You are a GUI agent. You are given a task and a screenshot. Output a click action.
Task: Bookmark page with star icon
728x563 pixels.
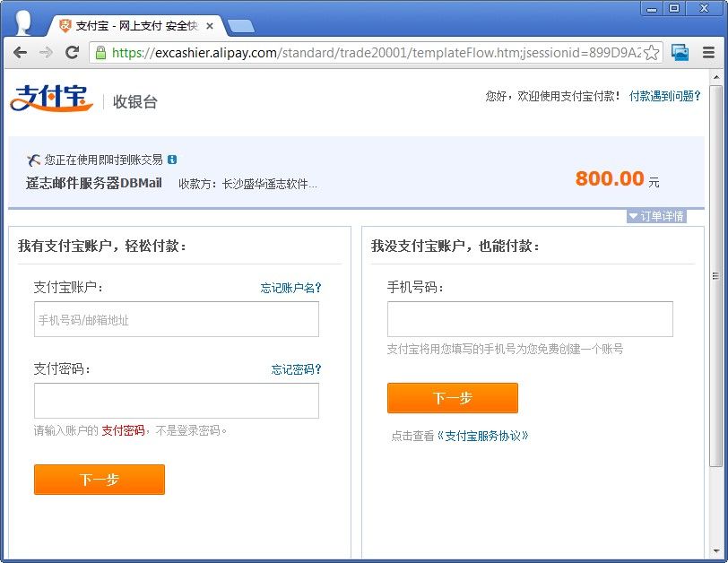click(652, 53)
